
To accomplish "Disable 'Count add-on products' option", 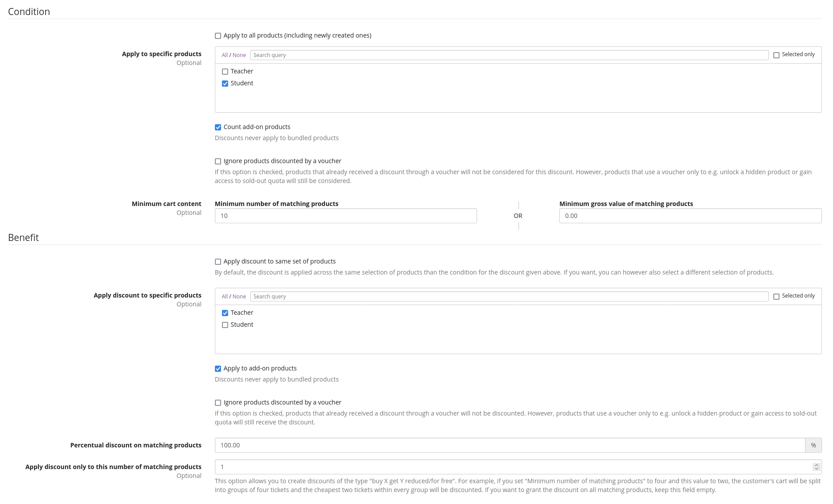I will pos(218,127).
